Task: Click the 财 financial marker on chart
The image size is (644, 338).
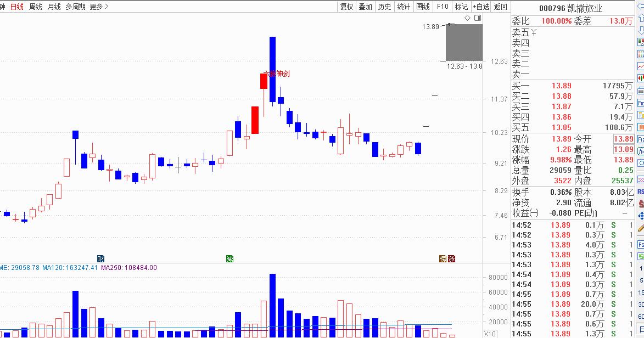Action: pos(100,258)
